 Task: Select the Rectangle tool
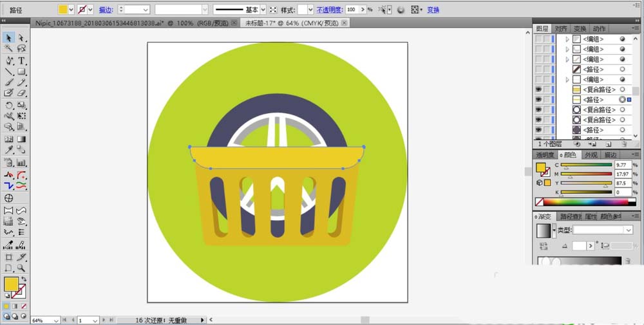tap(21, 72)
